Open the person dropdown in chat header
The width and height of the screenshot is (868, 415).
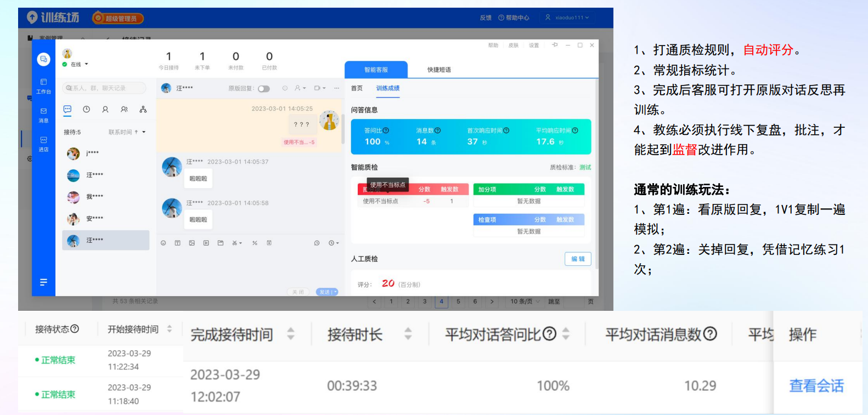pyautogui.click(x=300, y=88)
